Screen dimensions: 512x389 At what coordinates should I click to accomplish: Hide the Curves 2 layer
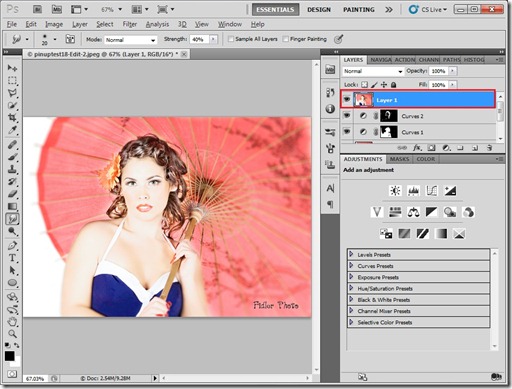[x=347, y=116]
